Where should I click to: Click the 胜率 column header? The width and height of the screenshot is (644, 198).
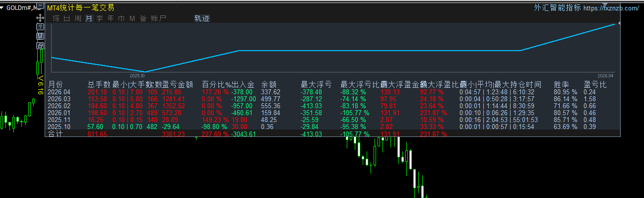coord(562,84)
